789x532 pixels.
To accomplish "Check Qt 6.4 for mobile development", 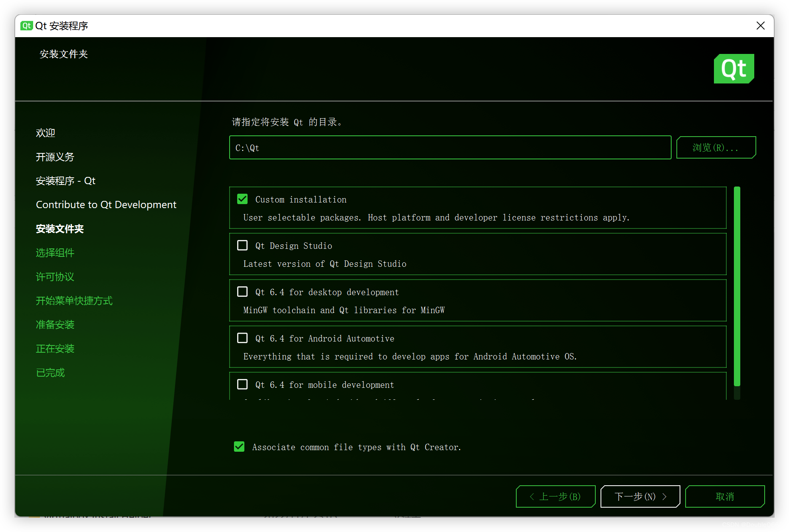I will tap(242, 384).
